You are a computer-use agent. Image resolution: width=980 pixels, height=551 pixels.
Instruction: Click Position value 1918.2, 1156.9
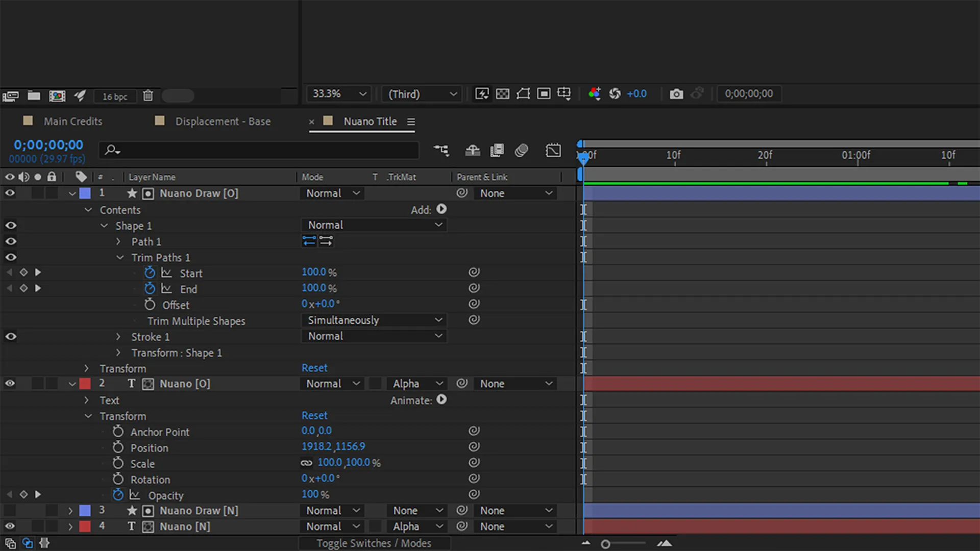click(333, 446)
